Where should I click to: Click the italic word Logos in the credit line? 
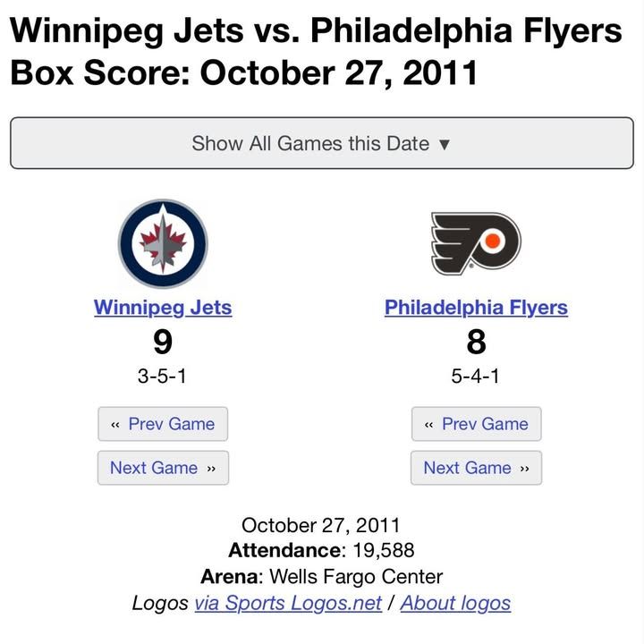160,603
